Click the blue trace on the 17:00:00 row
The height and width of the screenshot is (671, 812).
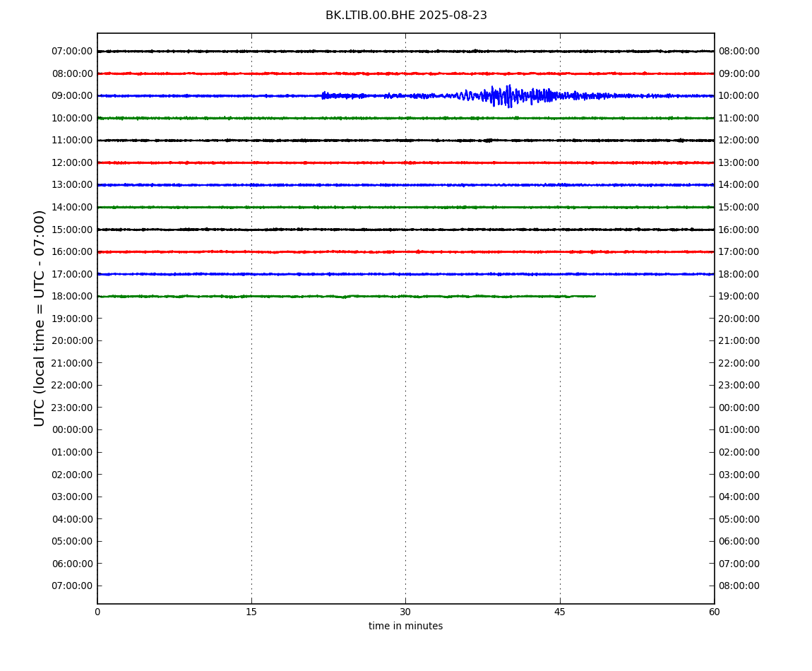pyautogui.click(x=405, y=274)
